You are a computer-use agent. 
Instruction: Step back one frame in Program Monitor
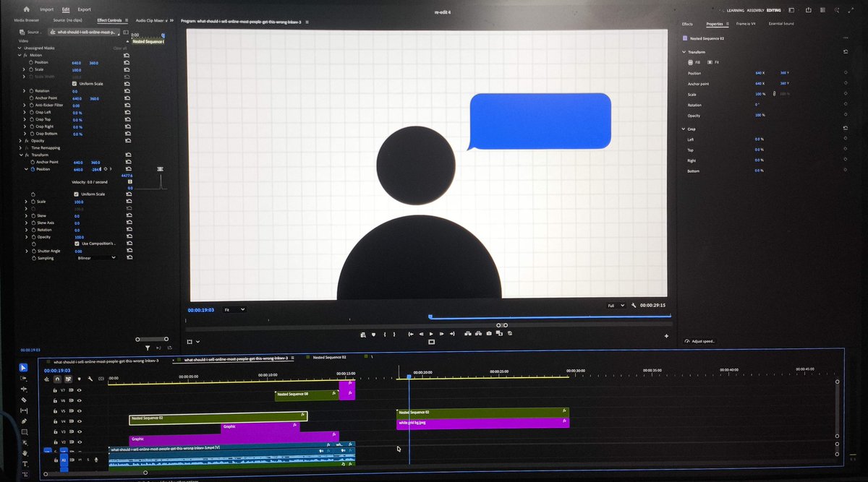click(x=421, y=334)
